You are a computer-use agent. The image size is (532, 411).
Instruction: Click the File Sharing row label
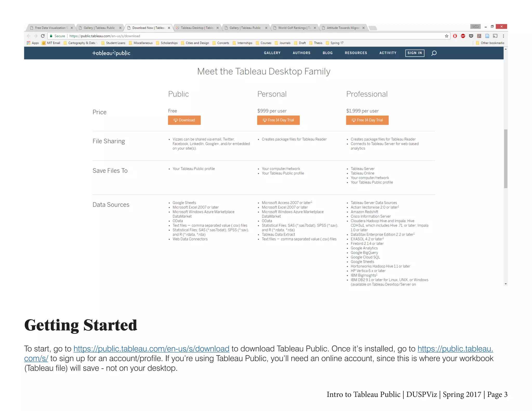click(x=109, y=141)
